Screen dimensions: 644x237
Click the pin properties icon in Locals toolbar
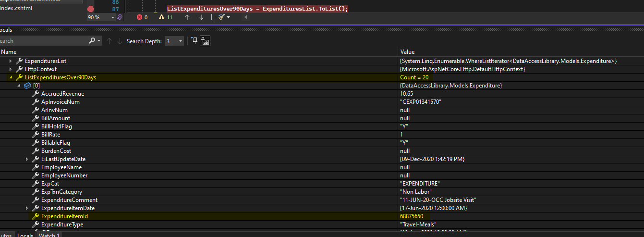pos(194,41)
